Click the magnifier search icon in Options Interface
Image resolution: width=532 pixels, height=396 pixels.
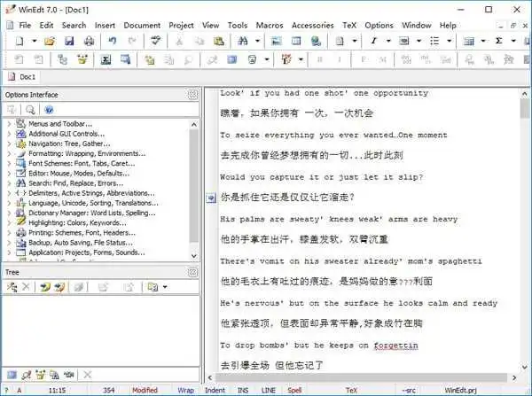(x=30, y=110)
